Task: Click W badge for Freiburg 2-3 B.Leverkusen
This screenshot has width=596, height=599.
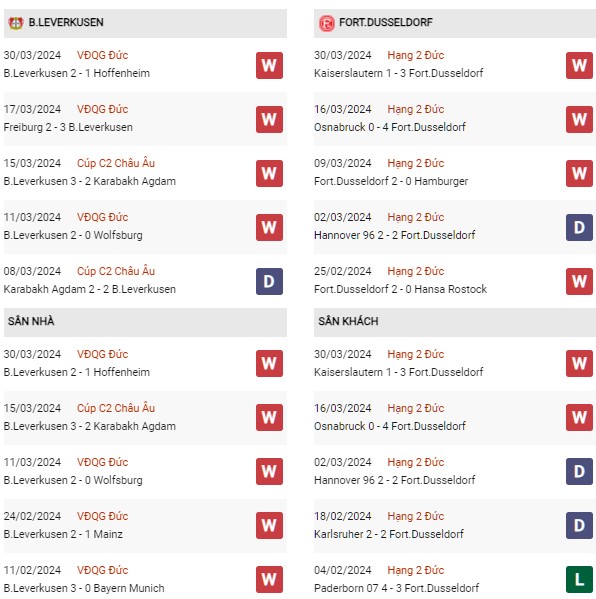Action: click(269, 120)
